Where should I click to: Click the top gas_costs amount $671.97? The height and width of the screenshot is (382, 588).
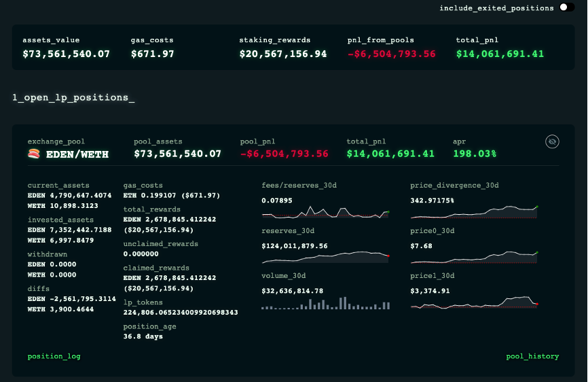153,54
